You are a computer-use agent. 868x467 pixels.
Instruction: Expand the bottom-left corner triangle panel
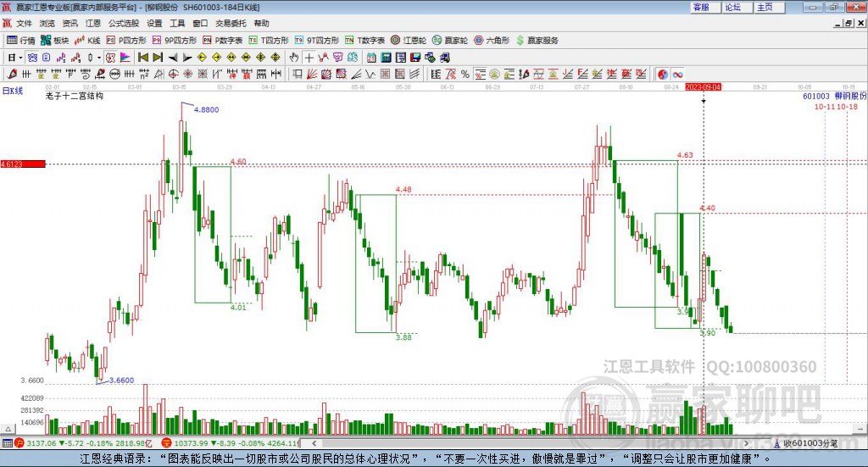click(8, 429)
